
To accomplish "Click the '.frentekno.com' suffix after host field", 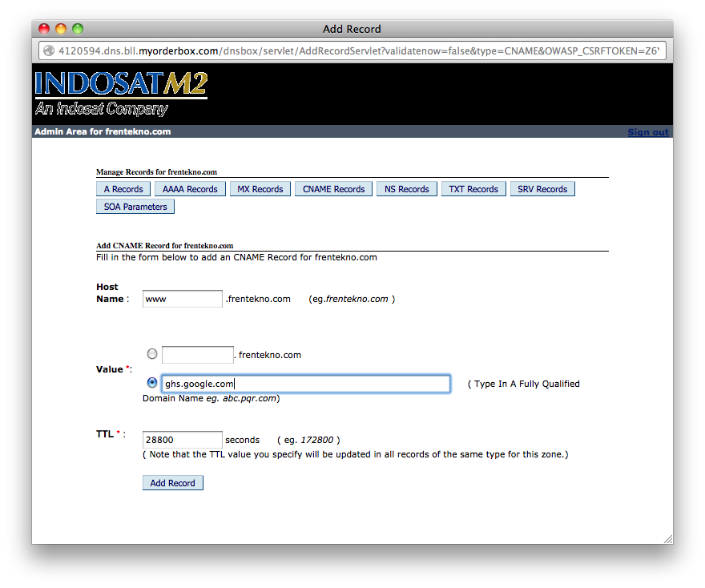I will [x=258, y=299].
